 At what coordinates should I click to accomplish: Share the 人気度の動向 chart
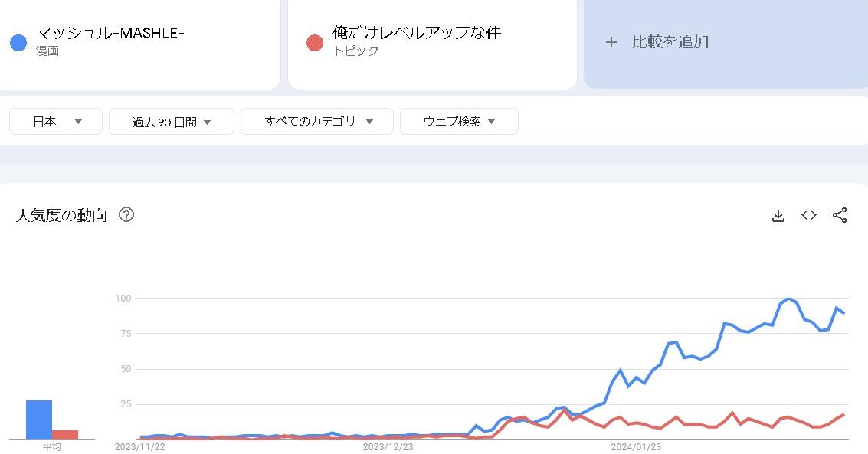(840, 215)
